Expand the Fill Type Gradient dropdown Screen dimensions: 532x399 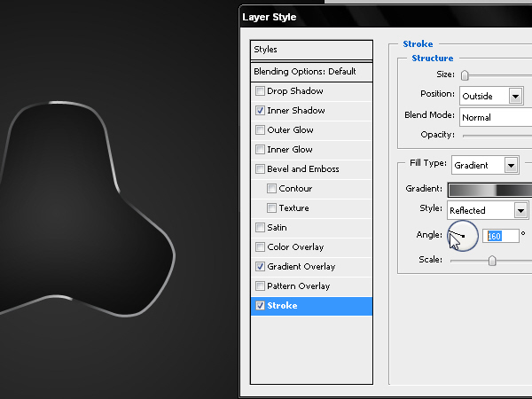click(x=485, y=166)
